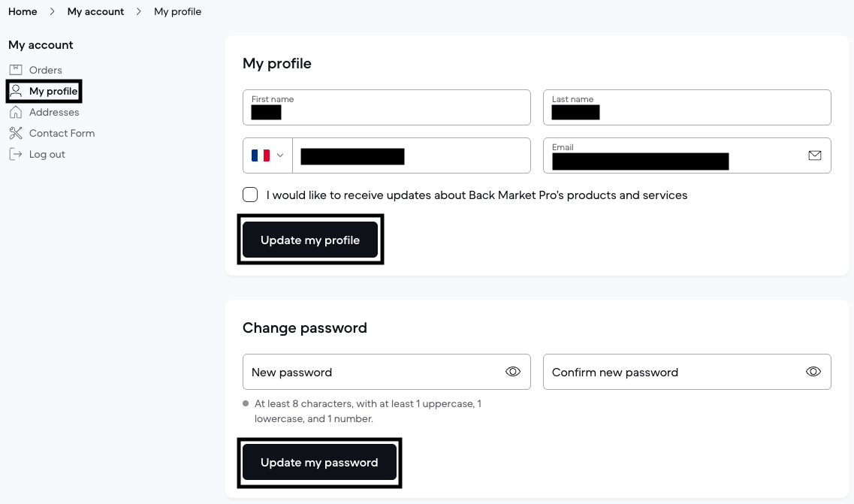Select Contact Form from sidebar
This screenshot has width=854, height=504.
point(62,133)
